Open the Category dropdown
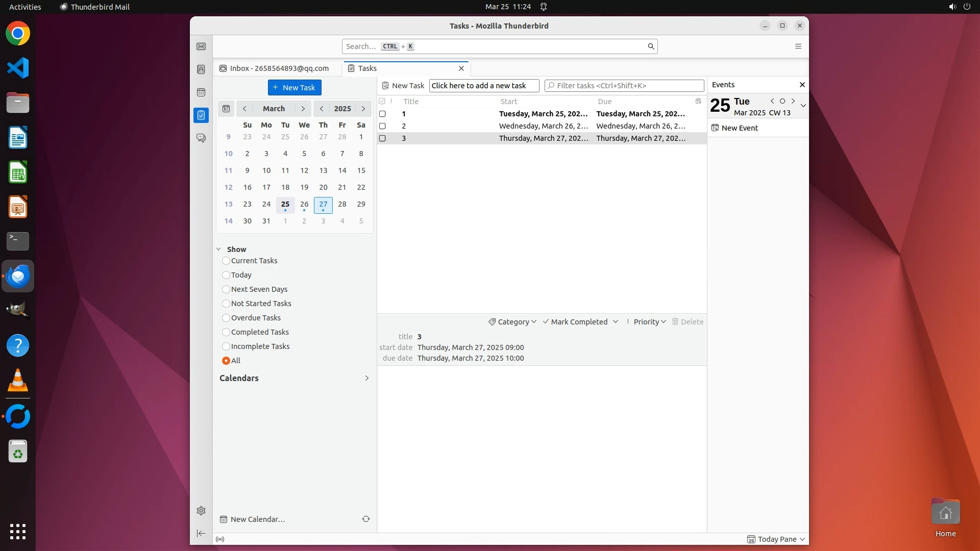Viewport: 980px width, 551px height. point(512,322)
